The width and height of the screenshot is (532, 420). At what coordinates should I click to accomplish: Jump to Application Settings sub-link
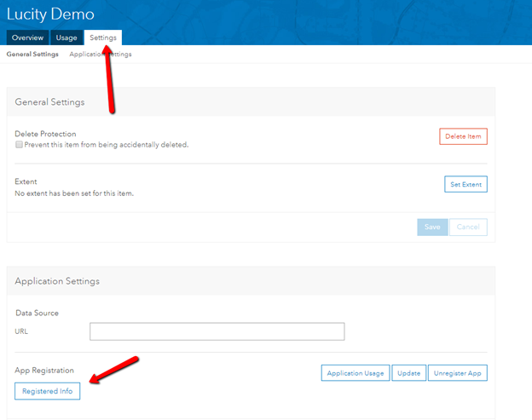101,54
